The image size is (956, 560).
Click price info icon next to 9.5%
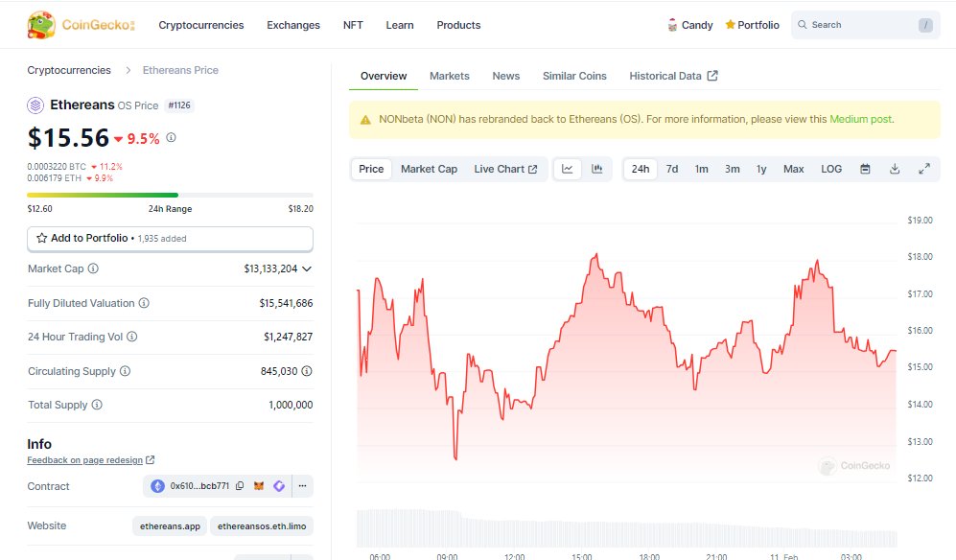(172, 138)
